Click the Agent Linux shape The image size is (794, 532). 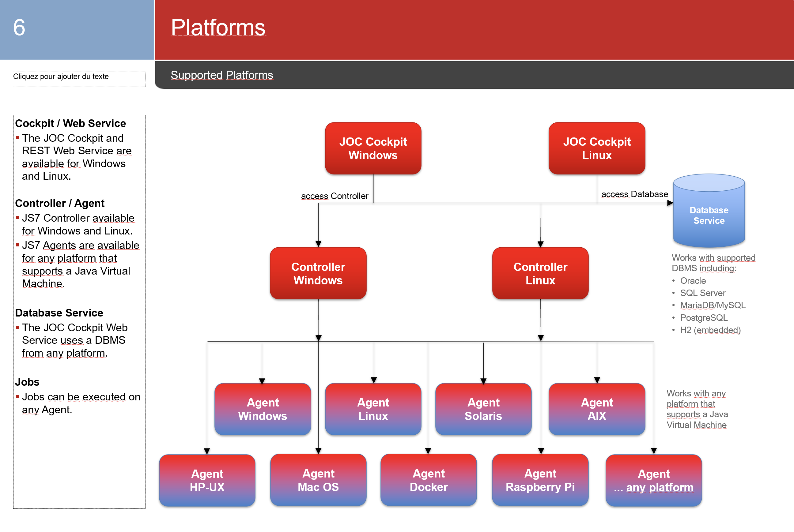373,409
